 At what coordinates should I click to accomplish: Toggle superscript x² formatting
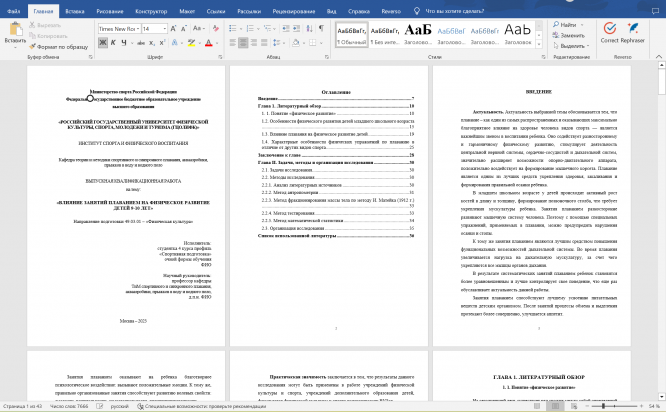coord(162,42)
